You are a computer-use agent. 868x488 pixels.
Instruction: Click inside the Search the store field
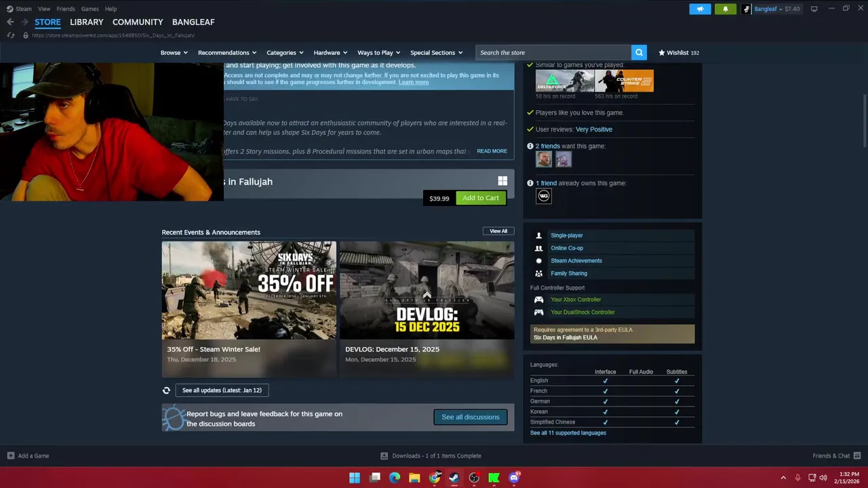pos(553,52)
